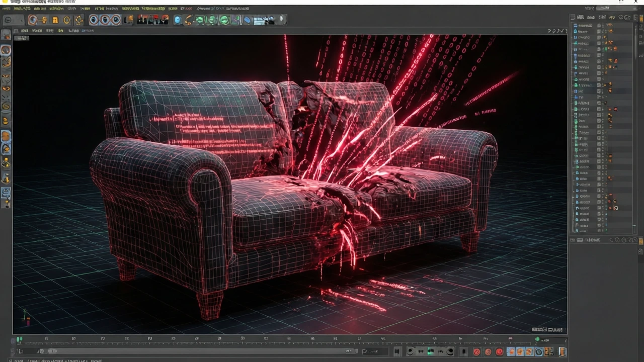Toggle visibility box of third object row
The width and height of the screenshot is (644, 362).
click(599, 37)
